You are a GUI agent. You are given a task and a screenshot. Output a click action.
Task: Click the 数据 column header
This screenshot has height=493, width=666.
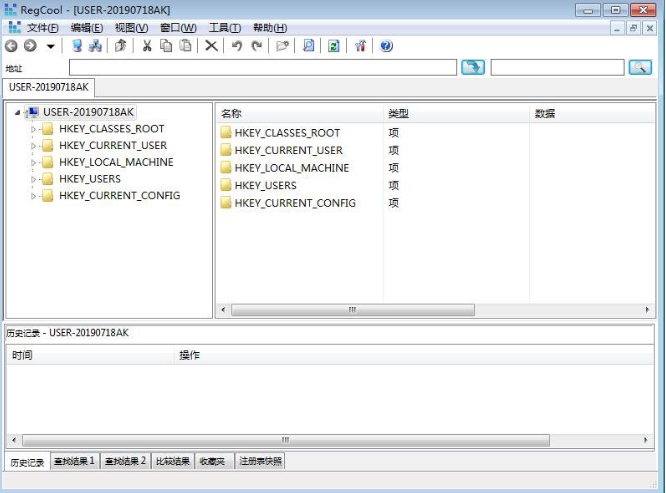click(592, 113)
